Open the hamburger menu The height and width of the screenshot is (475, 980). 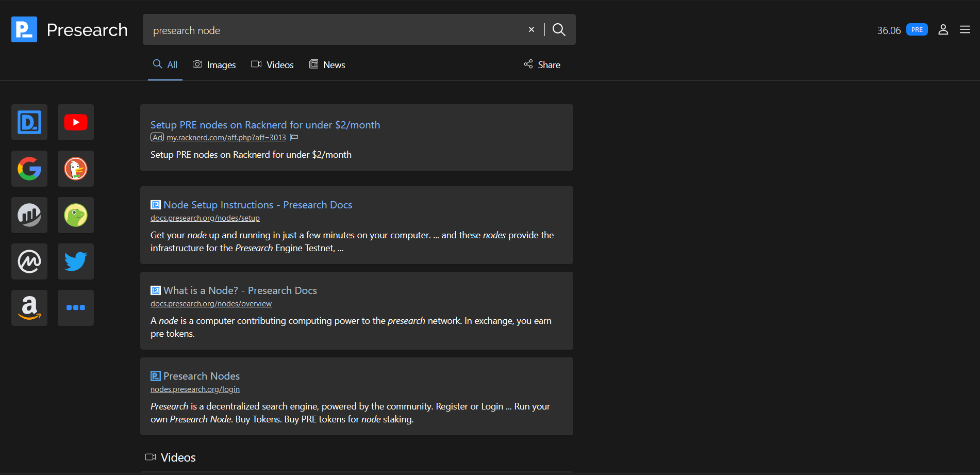click(x=965, y=29)
